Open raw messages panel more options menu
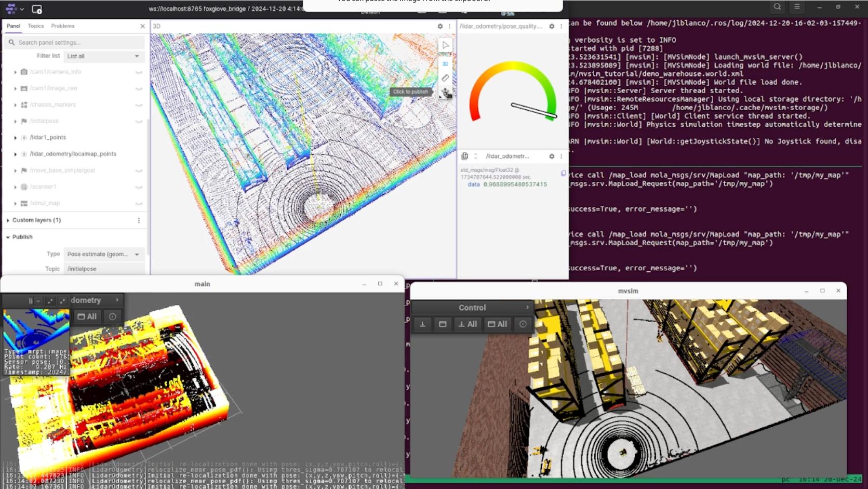 tap(562, 156)
